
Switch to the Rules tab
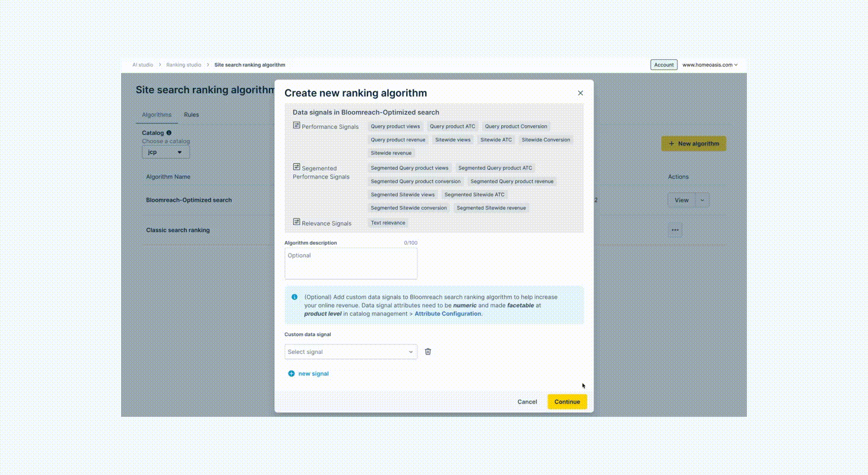[191, 115]
